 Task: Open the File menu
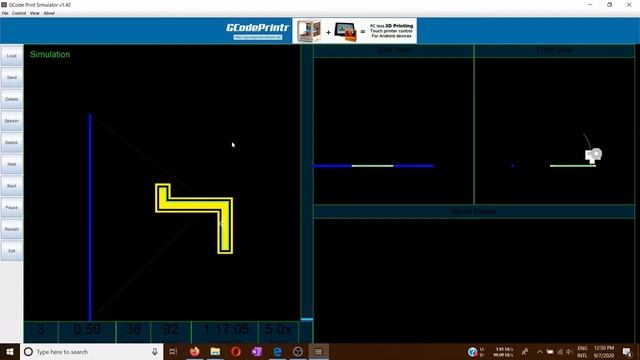(5, 13)
